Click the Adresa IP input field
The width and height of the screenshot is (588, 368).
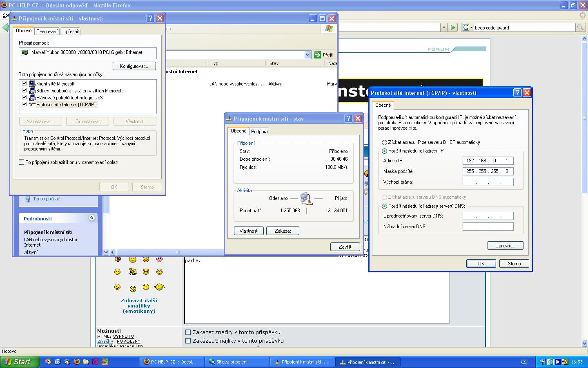[488, 161]
